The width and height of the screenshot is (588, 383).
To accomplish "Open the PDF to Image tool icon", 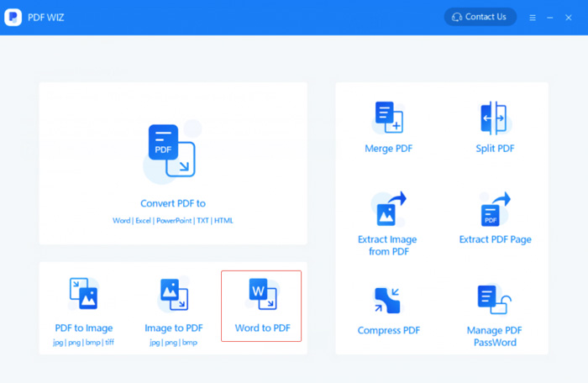I will [x=83, y=295].
